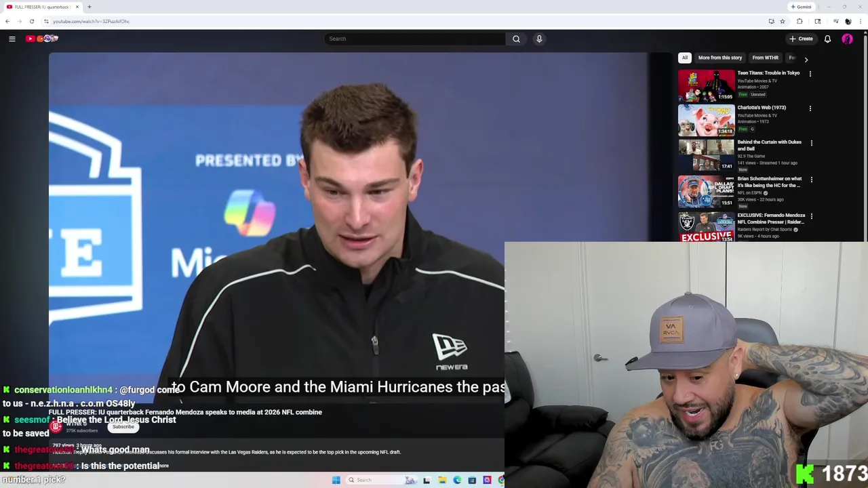Click the install/cast screen icon in address bar
868x488 pixels.
(x=771, y=21)
